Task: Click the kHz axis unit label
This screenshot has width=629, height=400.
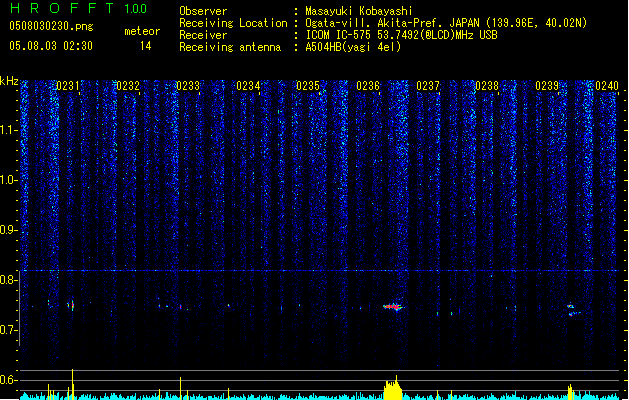Action: (x=9, y=81)
